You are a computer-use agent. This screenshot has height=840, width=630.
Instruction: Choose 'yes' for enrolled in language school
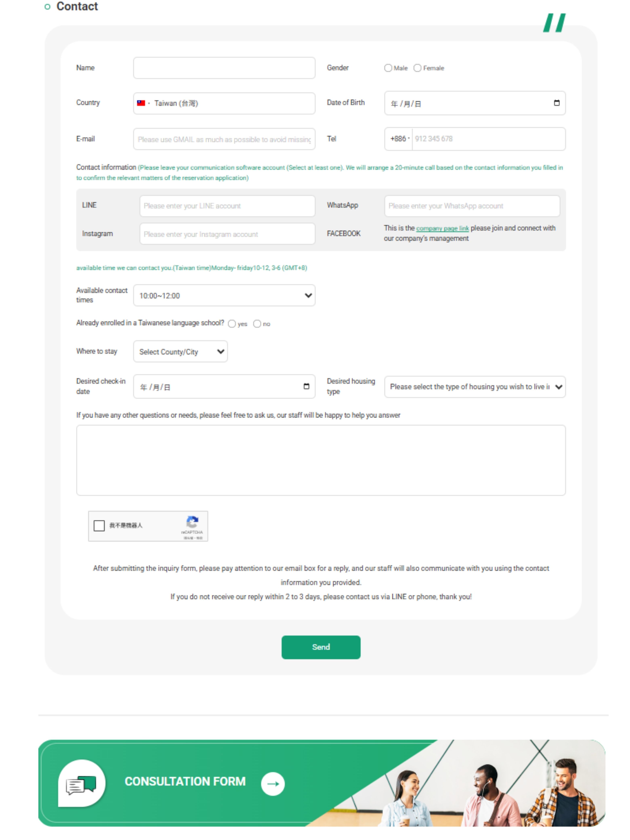tap(232, 323)
